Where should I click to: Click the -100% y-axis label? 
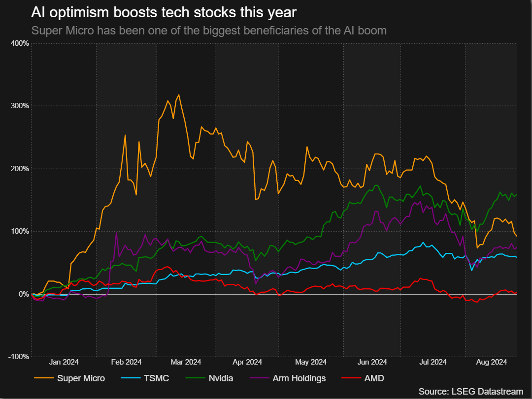[19, 357]
